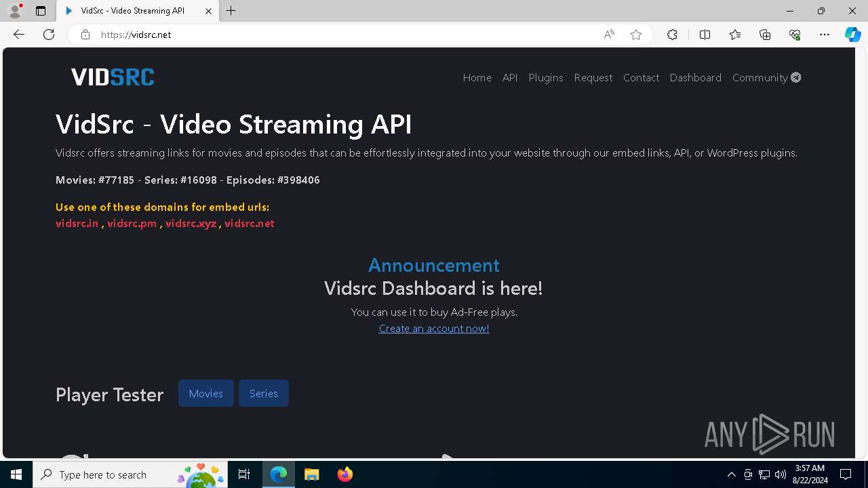Click the Telegram icon beside Community

pos(796,77)
